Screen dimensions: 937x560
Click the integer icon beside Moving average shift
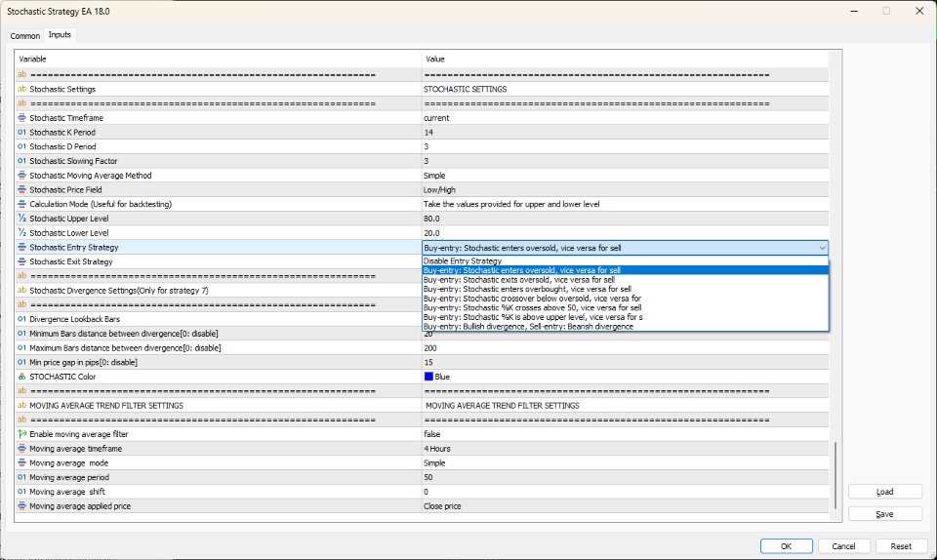[22, 492]
